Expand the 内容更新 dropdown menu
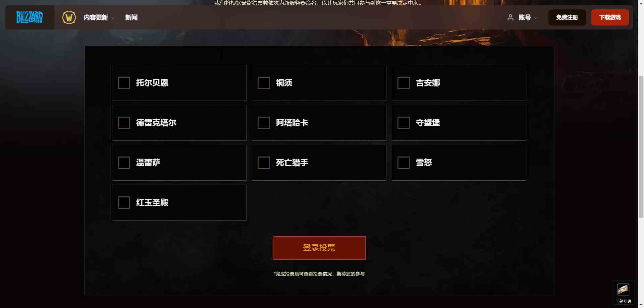This screenshot has width=644, height=308. click(99, 17)
